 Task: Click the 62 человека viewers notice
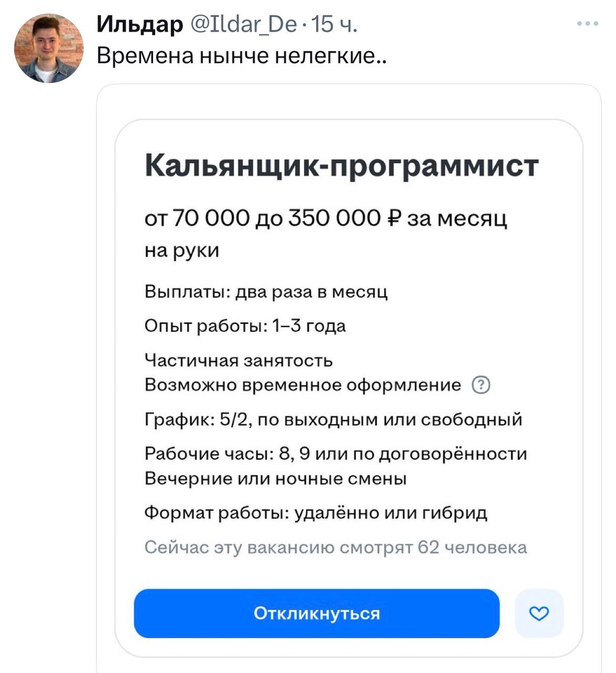coord(335,547)
